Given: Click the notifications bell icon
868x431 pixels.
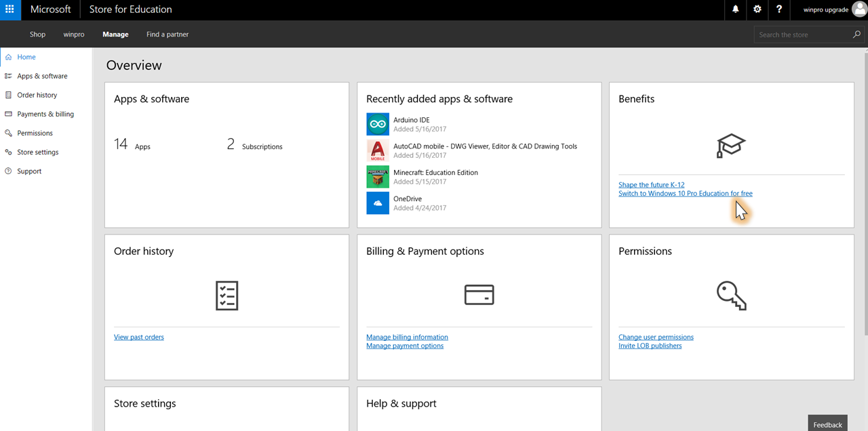Looking at the screenshot, I should pos(736,9).
